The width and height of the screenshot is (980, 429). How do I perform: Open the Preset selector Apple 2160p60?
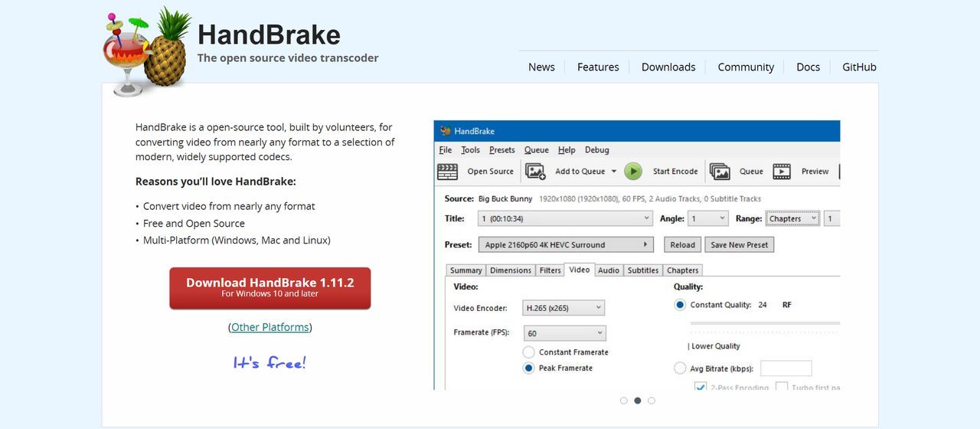tap(566, 245)
